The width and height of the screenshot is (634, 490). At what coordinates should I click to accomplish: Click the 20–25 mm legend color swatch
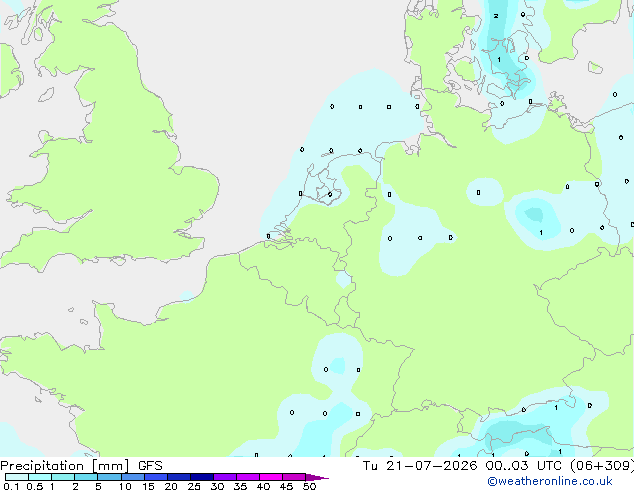coord(178,477)
